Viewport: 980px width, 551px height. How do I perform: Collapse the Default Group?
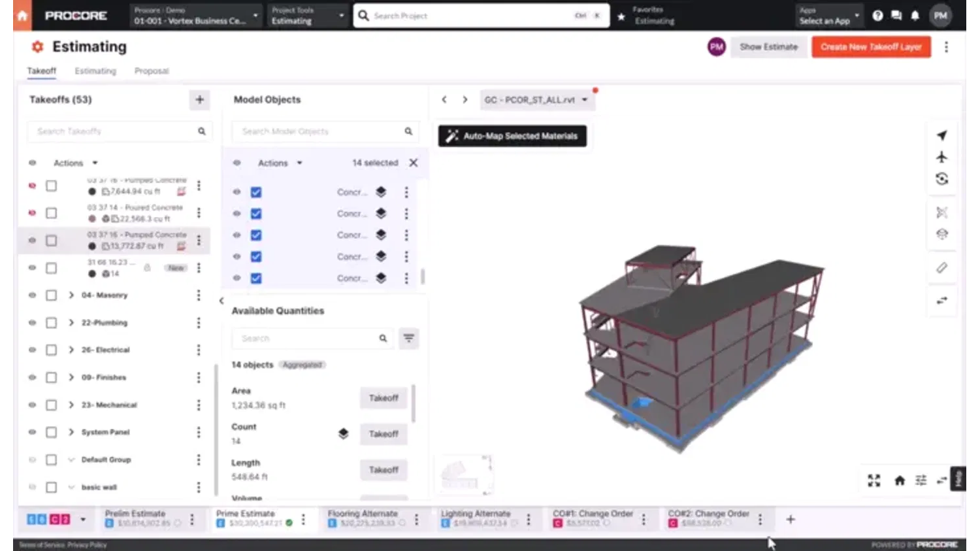point(71,459)
